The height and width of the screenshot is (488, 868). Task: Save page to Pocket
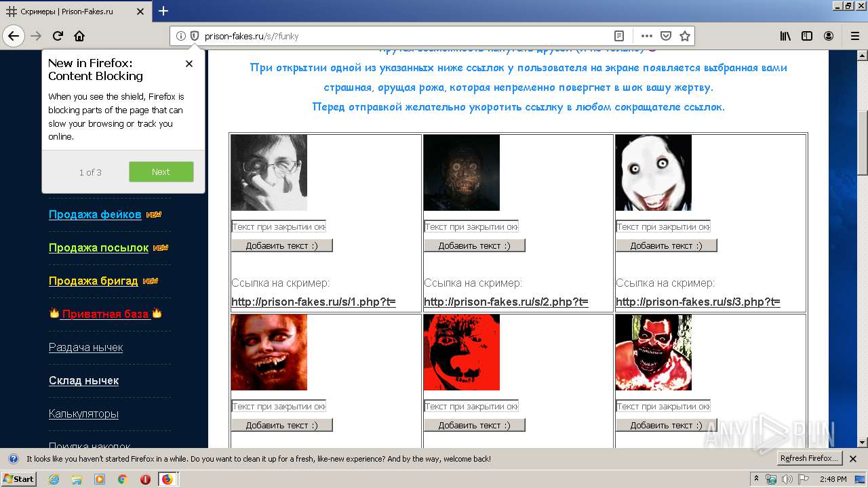pyautogui.click(x=666, y=36)
